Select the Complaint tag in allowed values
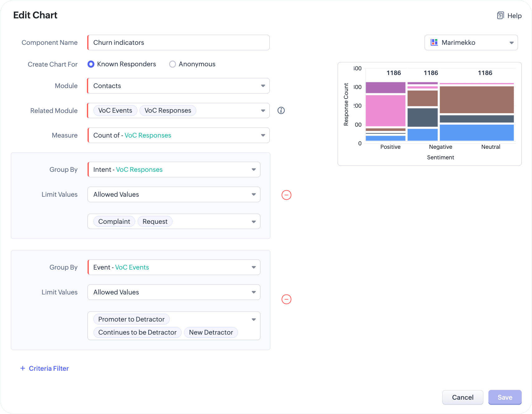Image resolution: width=532 pixels, height=414 pixels. [114, 222]
